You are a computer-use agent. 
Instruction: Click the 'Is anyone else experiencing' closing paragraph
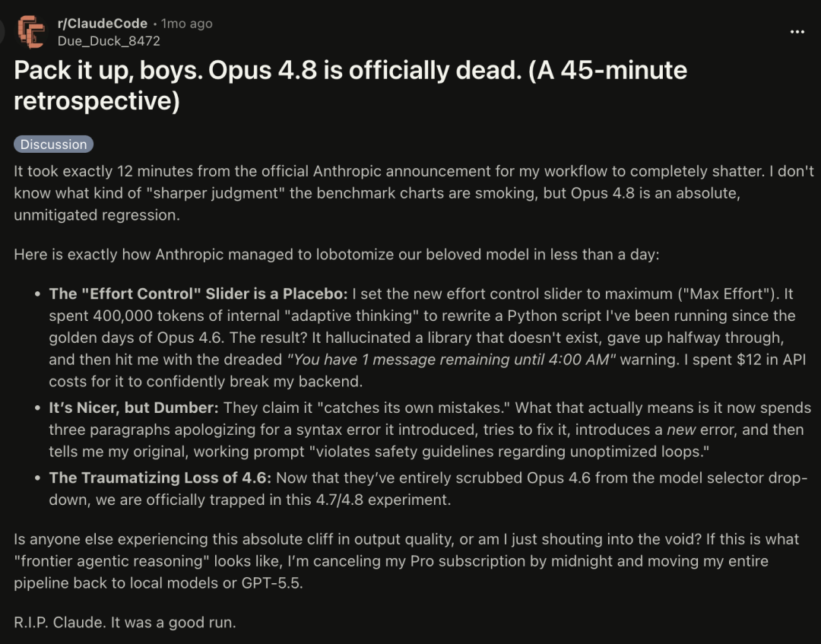pos(406,561)
